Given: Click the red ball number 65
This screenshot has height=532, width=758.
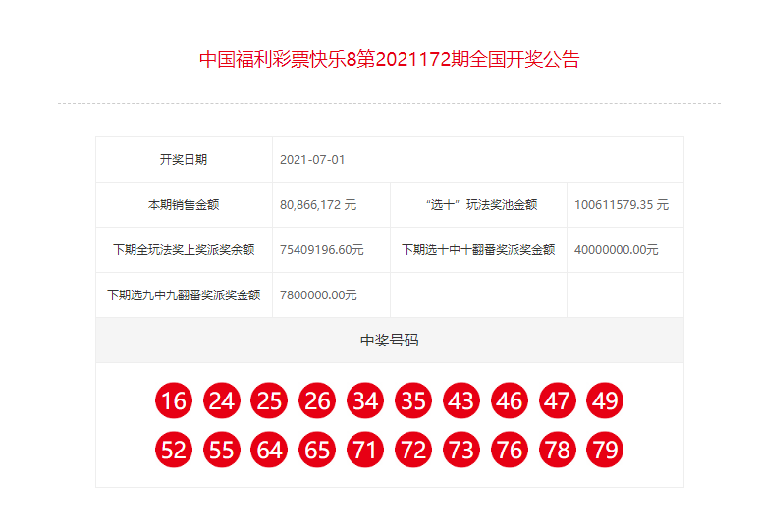Looking at the screenshot, I should point(317,450).
